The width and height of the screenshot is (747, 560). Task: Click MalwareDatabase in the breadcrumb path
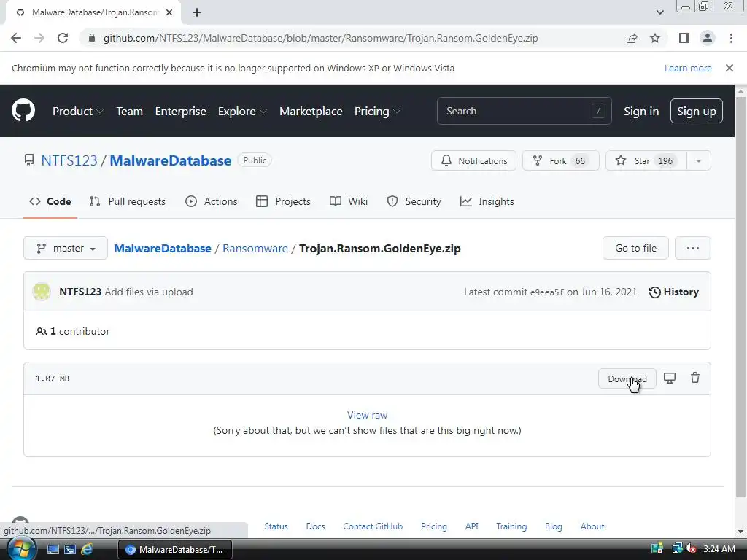[x=163, y=248]
